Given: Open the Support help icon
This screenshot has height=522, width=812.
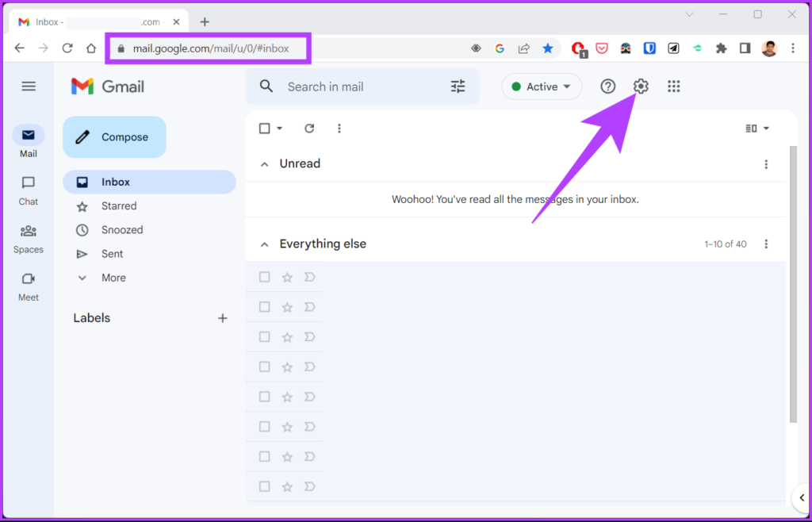Looking at the screenshot, I should [x=607, y=86].
